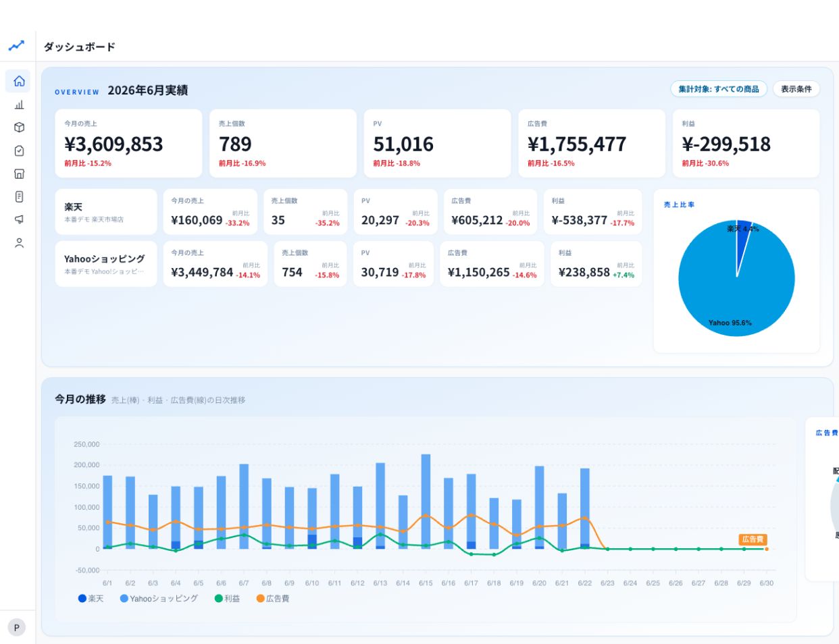The height and width of the screenshot is (644, 839).
Task: Click the 6/7 date axis label
Action: [244, 583]
